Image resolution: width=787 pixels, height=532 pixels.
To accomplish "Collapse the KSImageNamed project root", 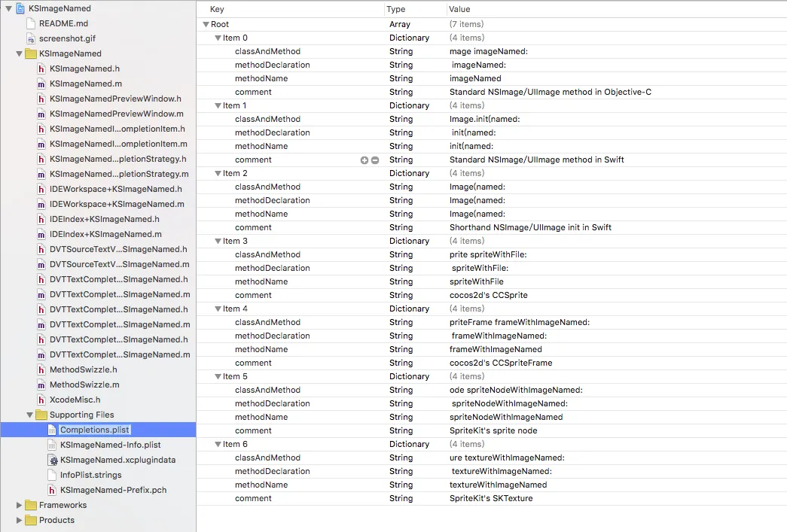I will coord(8,8).
